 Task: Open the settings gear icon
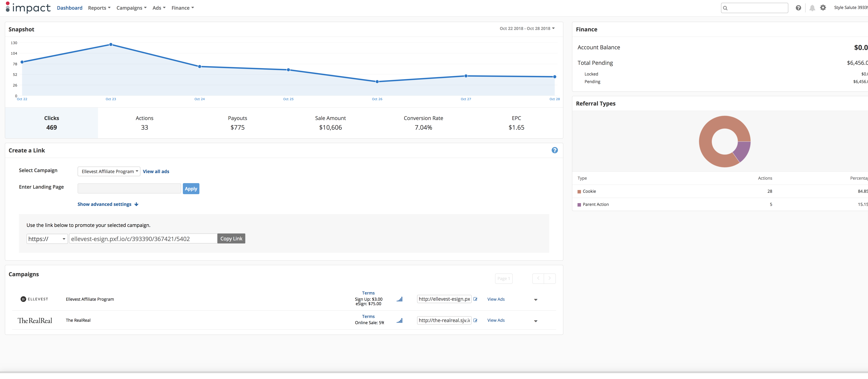[823, 7]
